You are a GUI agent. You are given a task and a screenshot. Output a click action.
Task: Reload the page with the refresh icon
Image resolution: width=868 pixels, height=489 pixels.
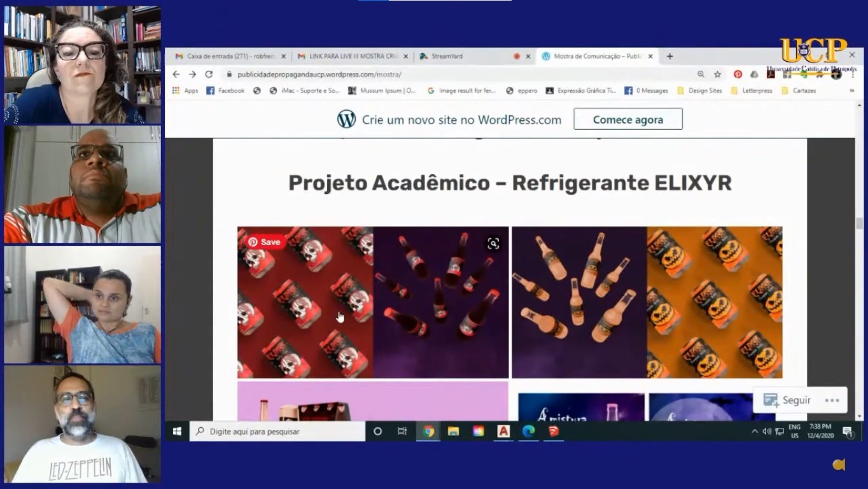[209, 74]
